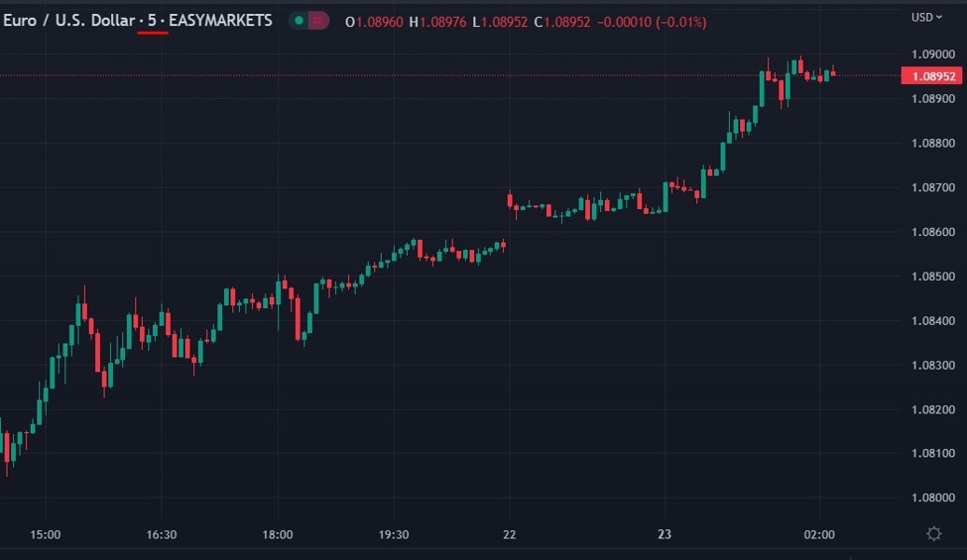Click the 15:00 time axis label

click(x=46, y=535)
